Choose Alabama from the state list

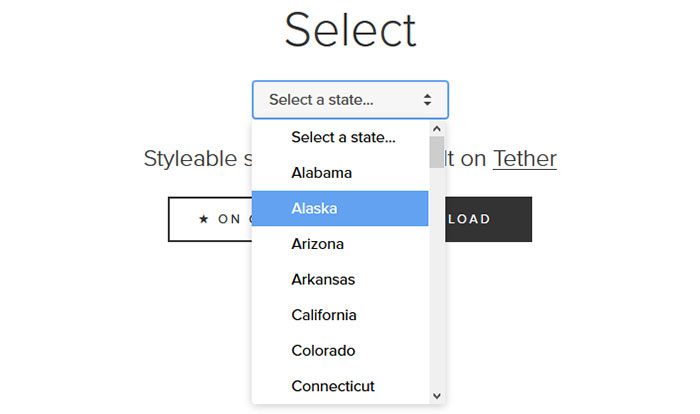tap(340, 173)
